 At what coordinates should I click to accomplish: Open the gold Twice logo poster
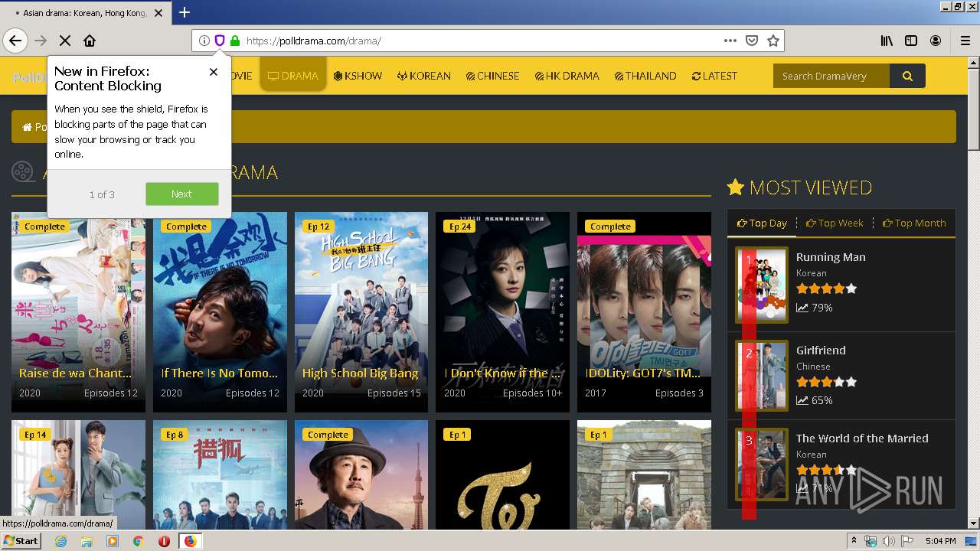[502, 474]
